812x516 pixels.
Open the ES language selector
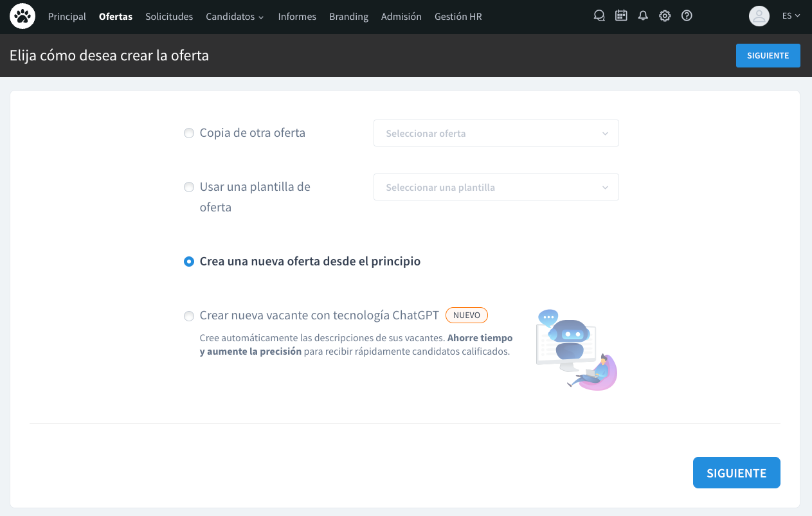791,17
